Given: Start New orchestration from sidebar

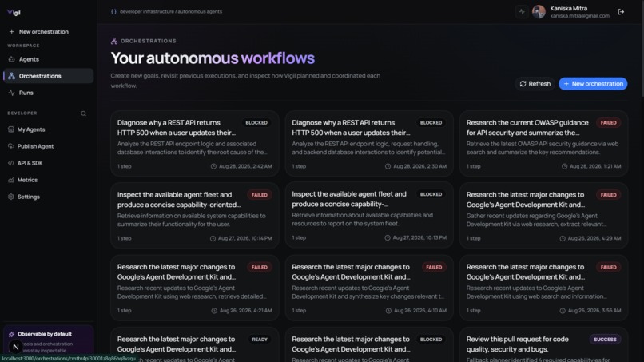Looking at the screenshot, I should [x=49, y=32].
